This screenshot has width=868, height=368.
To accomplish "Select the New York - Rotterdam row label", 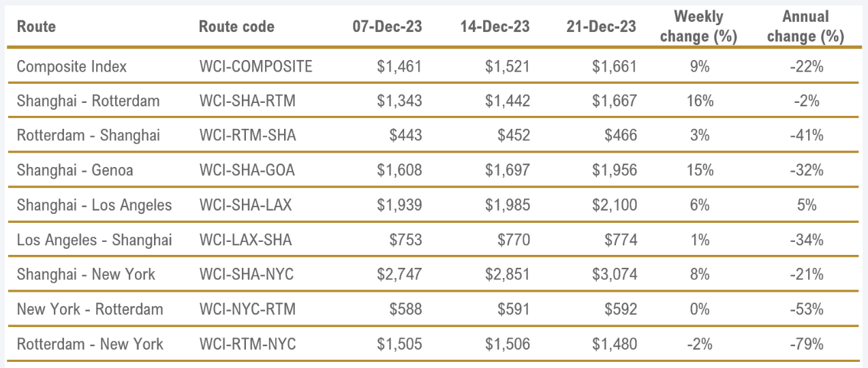I will tap(90, 309).
